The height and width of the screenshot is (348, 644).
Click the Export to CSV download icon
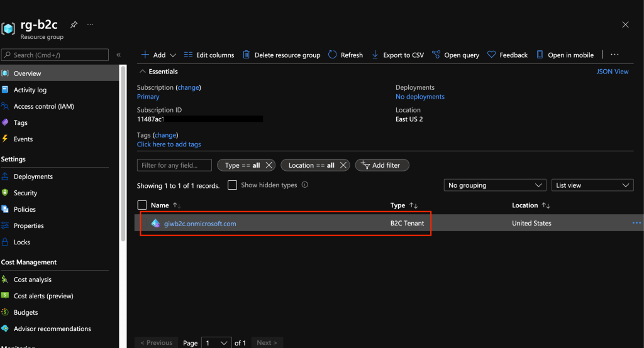375,55
